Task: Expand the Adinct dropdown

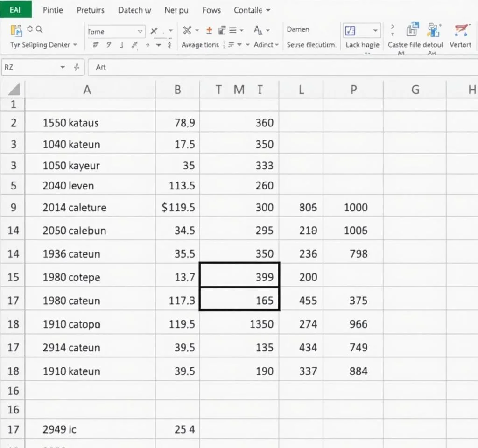Action: click(276, 45)
